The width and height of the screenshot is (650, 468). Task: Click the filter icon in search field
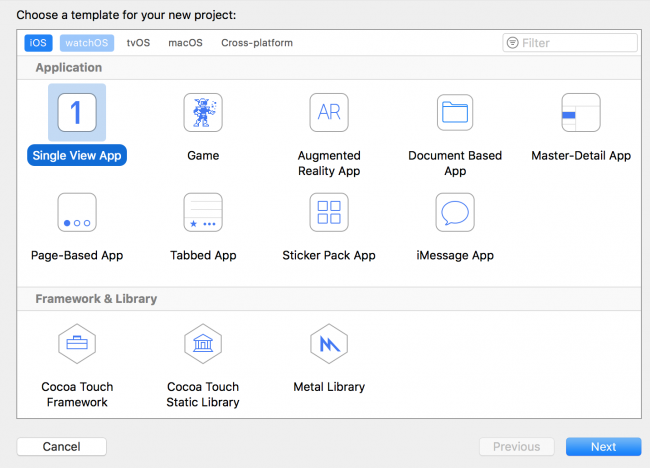tap(513, 43)
